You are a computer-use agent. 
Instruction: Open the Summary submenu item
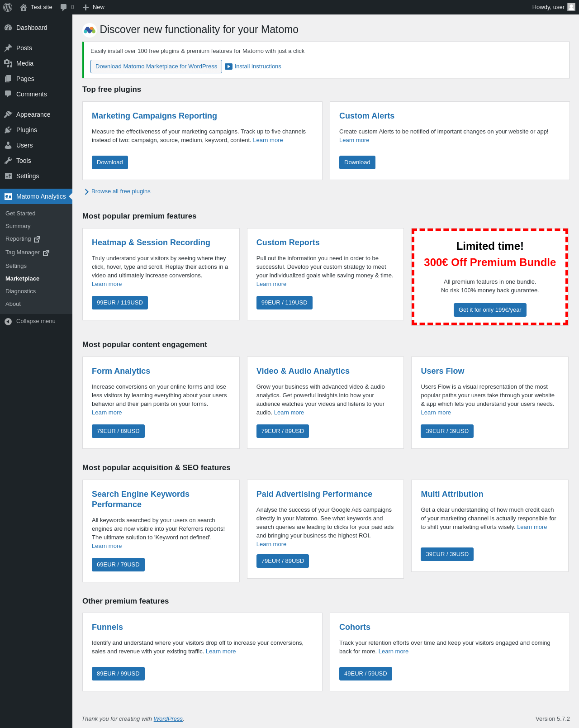(18, 226)
